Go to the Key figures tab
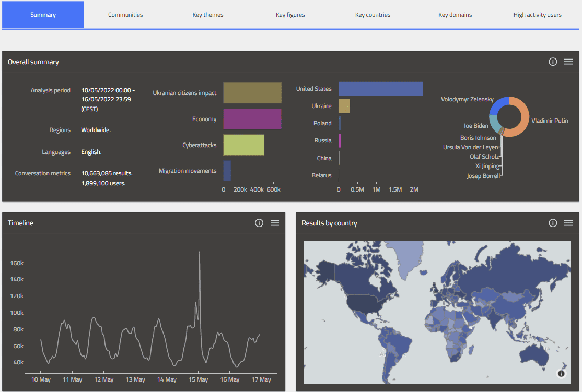Viewport: 582px width, 392px height. pos(290,15)
